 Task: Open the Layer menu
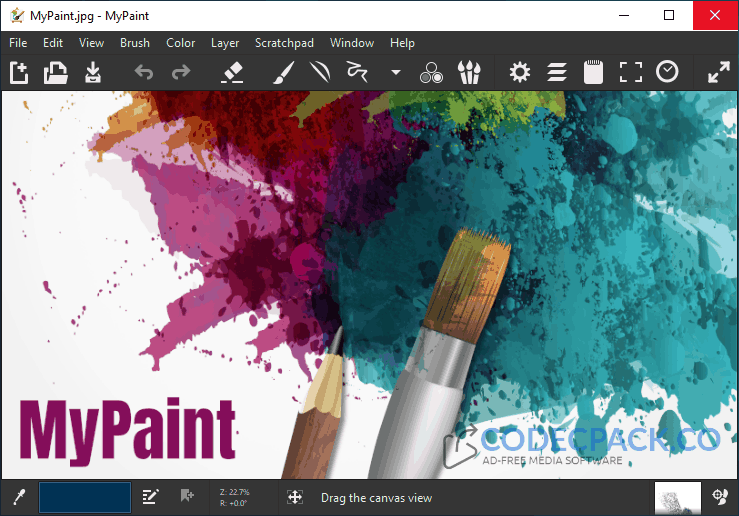(x=225, y=43)
